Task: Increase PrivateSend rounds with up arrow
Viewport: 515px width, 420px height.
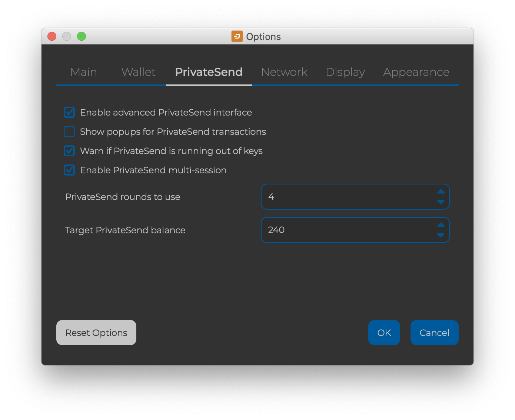Action: [441, 192]
